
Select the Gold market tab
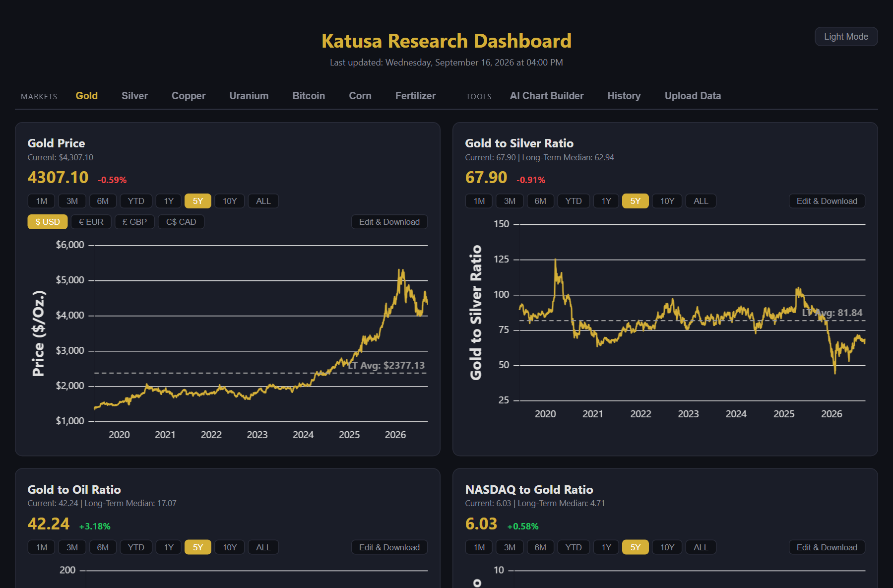tap(87, 96)
